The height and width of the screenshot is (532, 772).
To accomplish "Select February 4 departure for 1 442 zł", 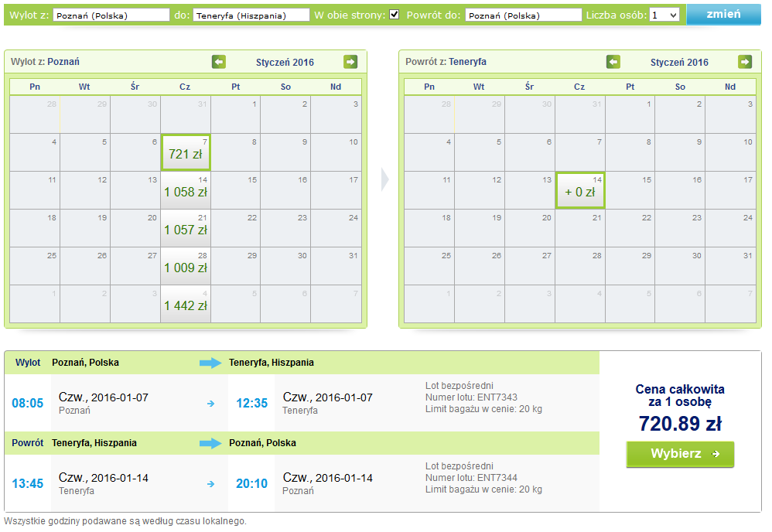I will (186, 304).
